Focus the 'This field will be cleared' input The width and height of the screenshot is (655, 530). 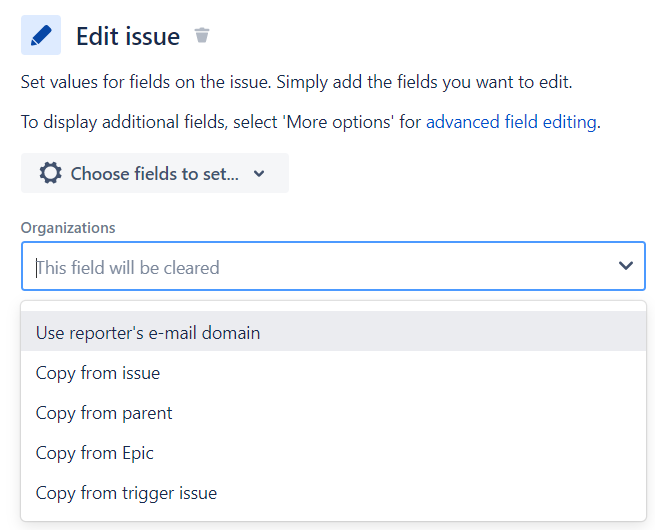[x=333, y=266]
